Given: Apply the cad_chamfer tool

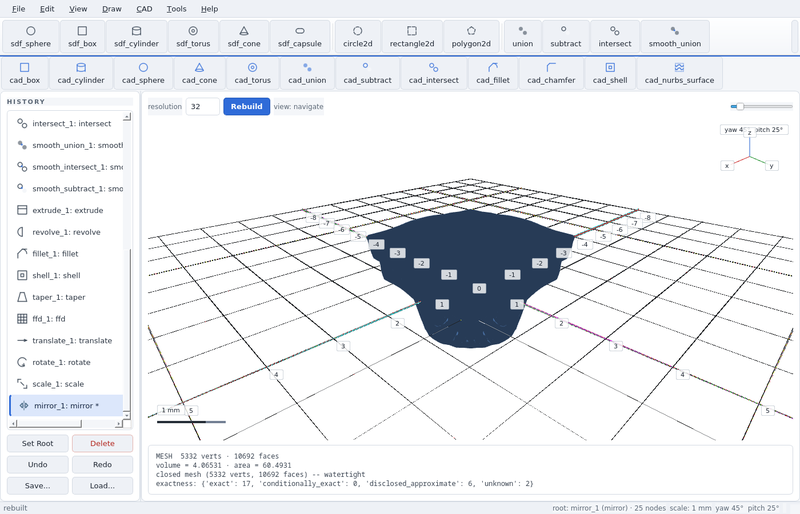Looking at the screenshot, I should [551, 74].
